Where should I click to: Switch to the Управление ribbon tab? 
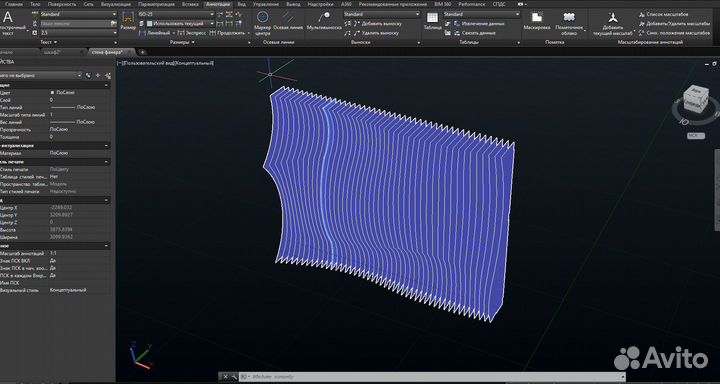pyautogui.click(x=266, y=4)
